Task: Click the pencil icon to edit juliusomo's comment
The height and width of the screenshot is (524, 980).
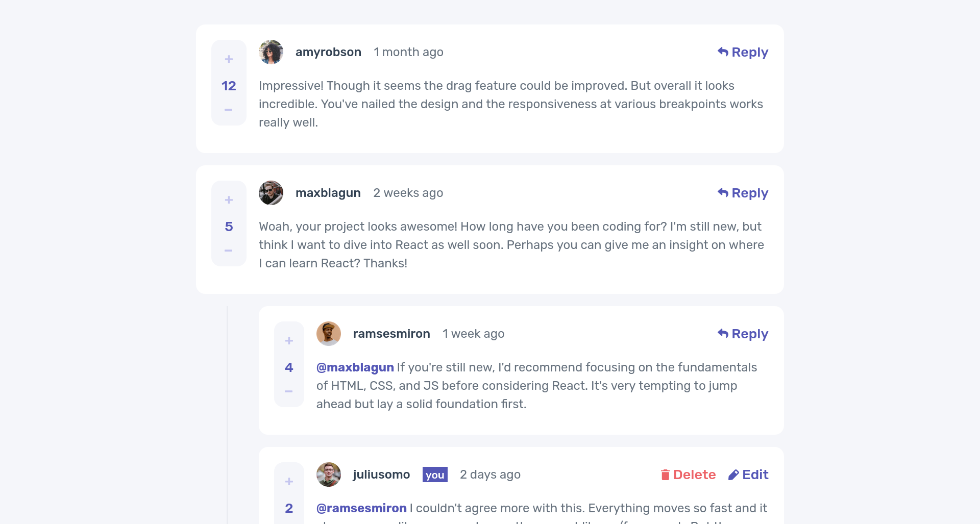Action: (x=733, y=474)
